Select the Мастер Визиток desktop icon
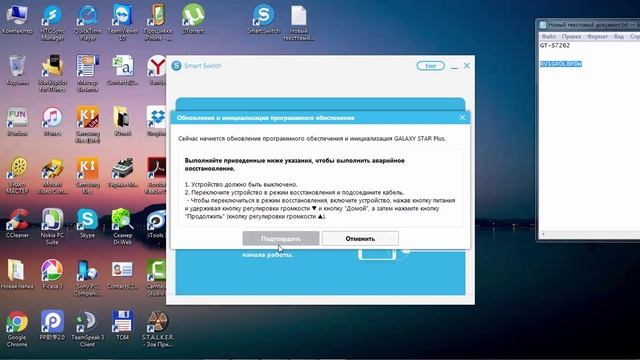 [87, 73]
